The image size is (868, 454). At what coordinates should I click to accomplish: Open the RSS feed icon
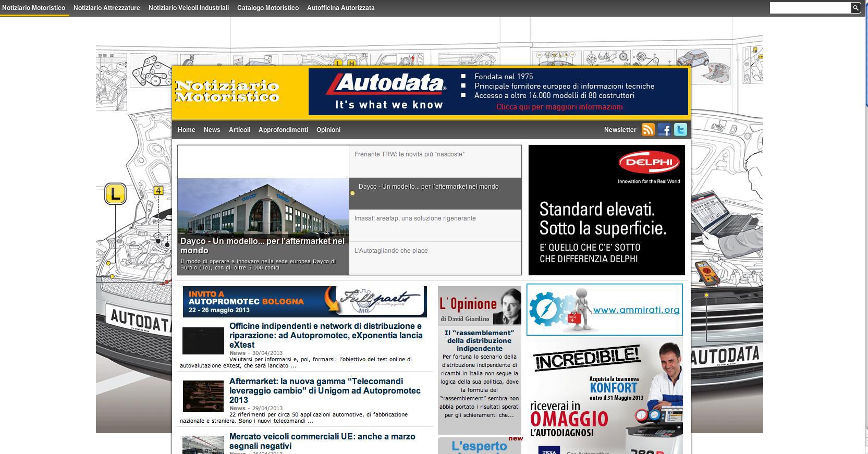coord(648,130)
